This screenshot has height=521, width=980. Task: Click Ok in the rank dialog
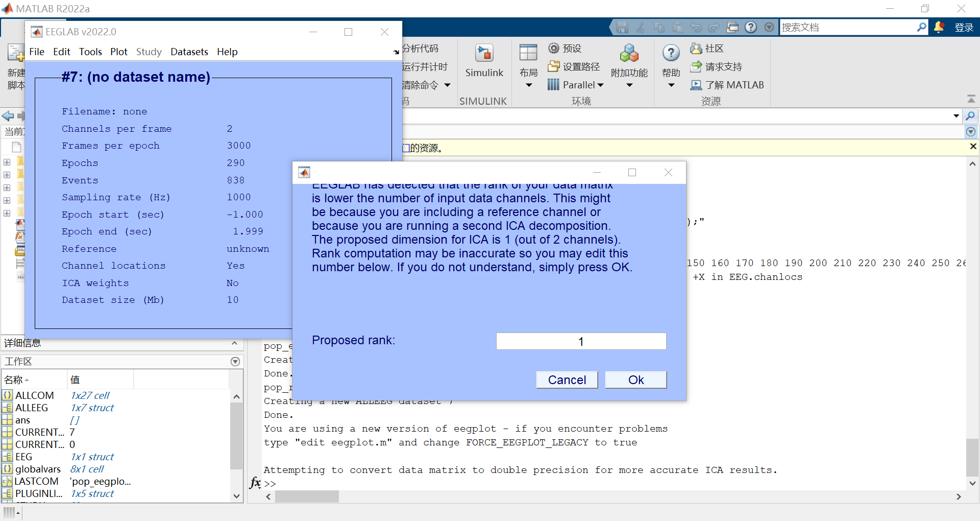point(636,380)
